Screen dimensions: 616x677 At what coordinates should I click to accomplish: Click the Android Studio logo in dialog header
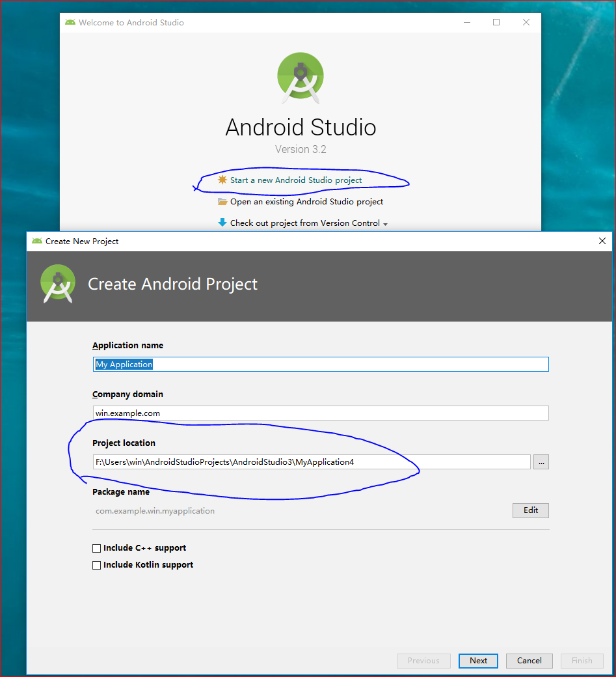click(x=58, y=284)
